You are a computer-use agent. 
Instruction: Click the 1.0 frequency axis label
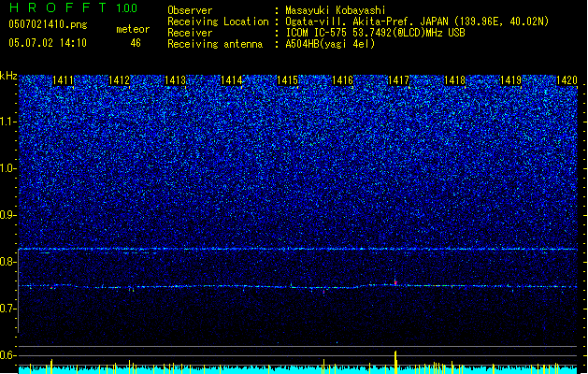(x=8, y=168)
